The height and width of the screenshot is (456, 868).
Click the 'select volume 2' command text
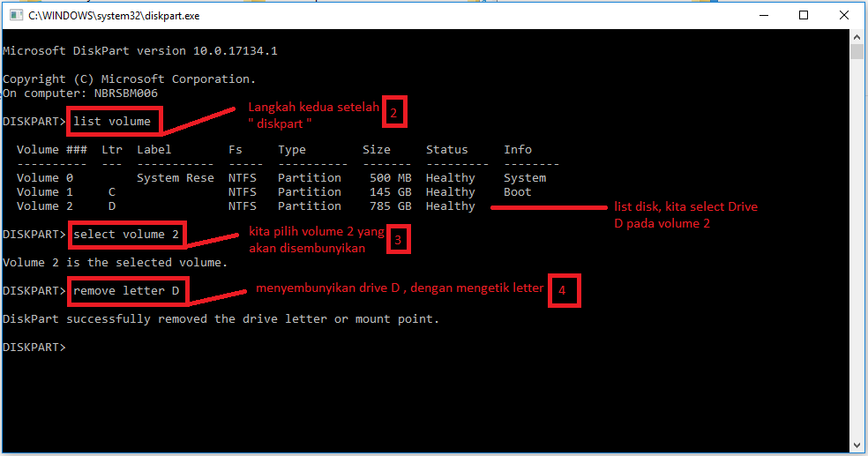[x=126, y=234]
